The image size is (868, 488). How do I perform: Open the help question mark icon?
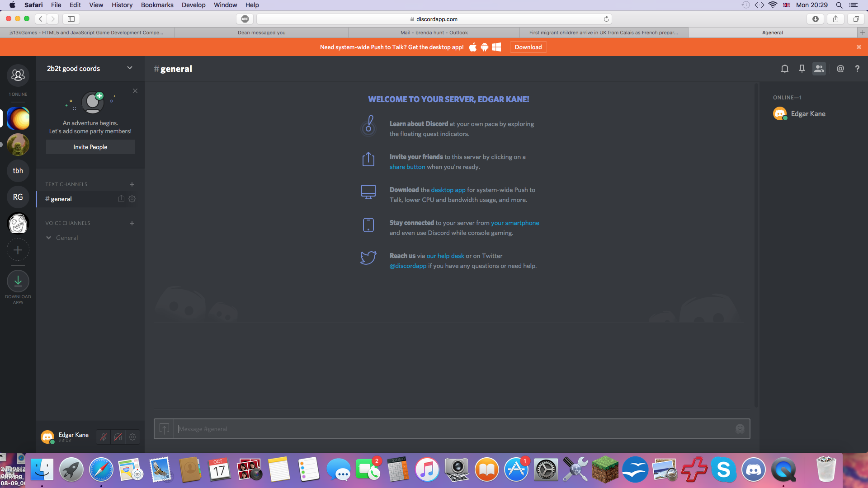(857, 69)
